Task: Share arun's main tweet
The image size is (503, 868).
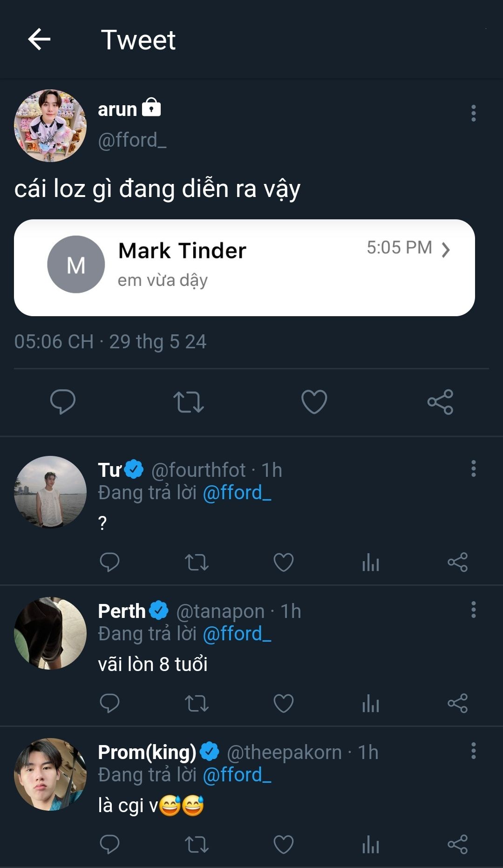Action: [440, 401]
